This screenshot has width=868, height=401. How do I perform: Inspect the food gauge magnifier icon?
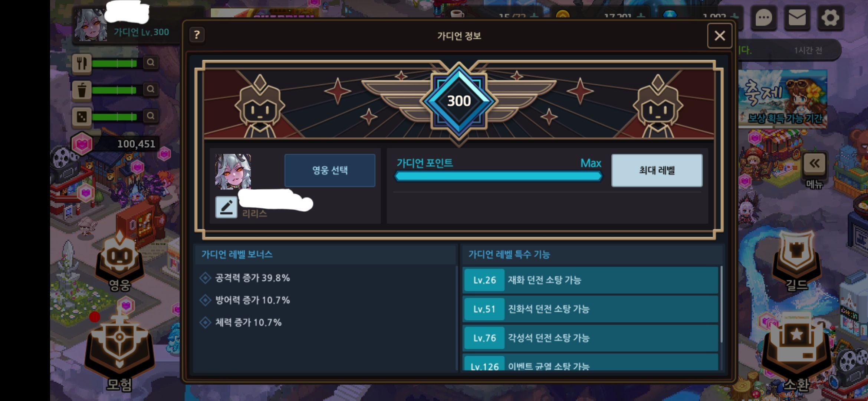pos(150,62)
